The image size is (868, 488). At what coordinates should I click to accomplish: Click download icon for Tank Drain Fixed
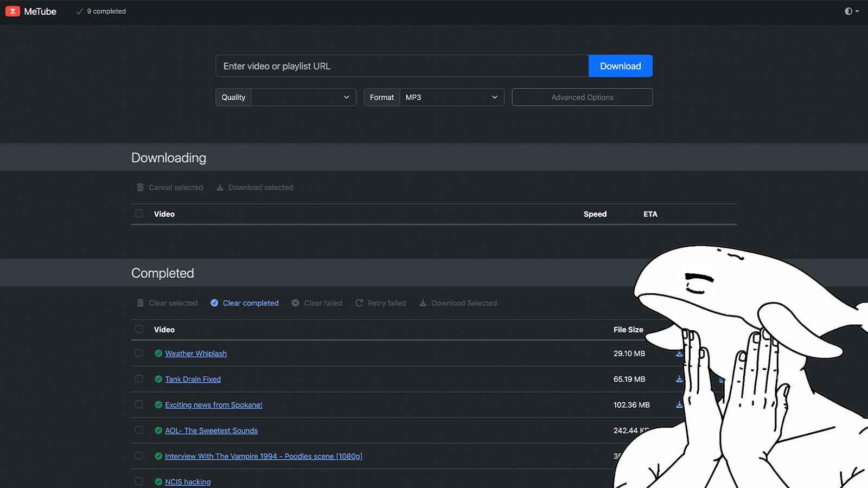(x=679, y=379)
